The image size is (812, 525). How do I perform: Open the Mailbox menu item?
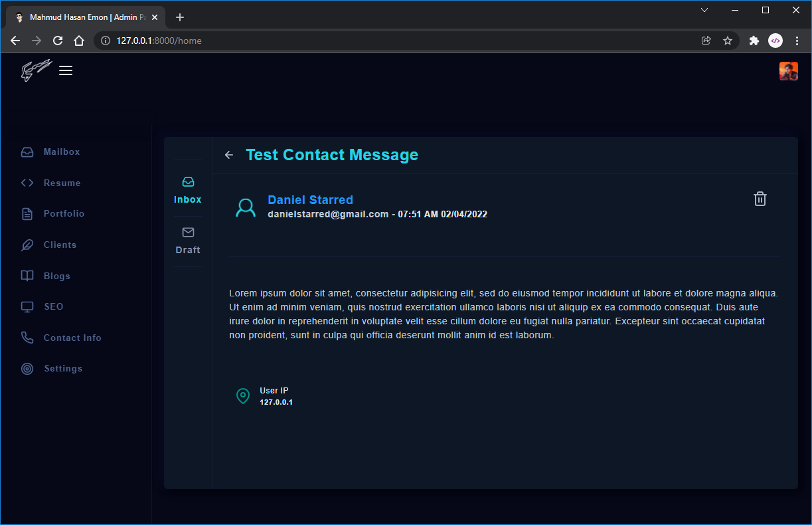[x=62, y=152]
